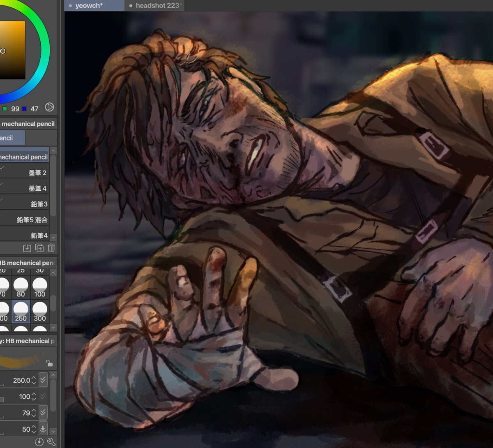This screenshot has height=448, width=493.
Task: Click tool property scroll-up arrow
Action: 53,375
